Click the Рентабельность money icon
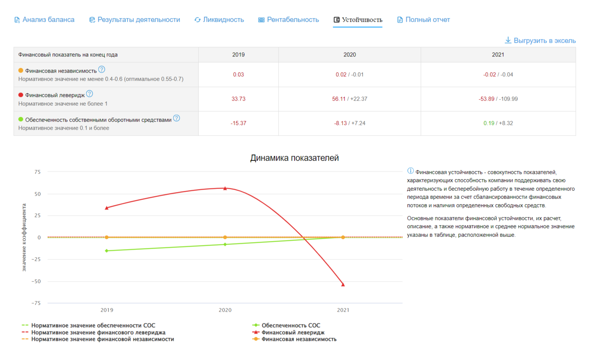Image resolution: width=589 pixels, height=364 pixels. (x=261, y=20)
